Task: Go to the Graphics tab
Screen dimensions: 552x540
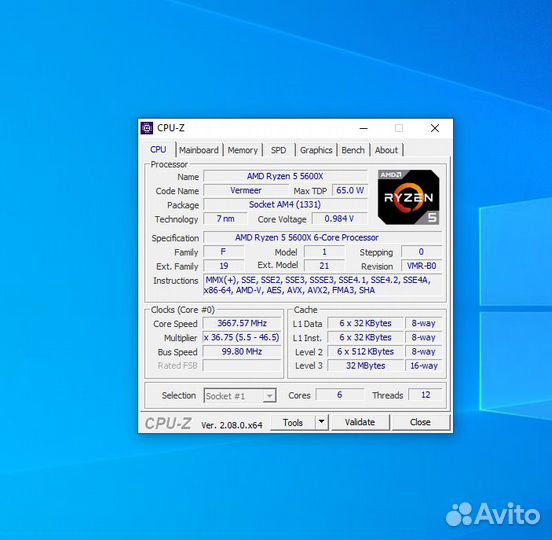Action: point(316,150)
